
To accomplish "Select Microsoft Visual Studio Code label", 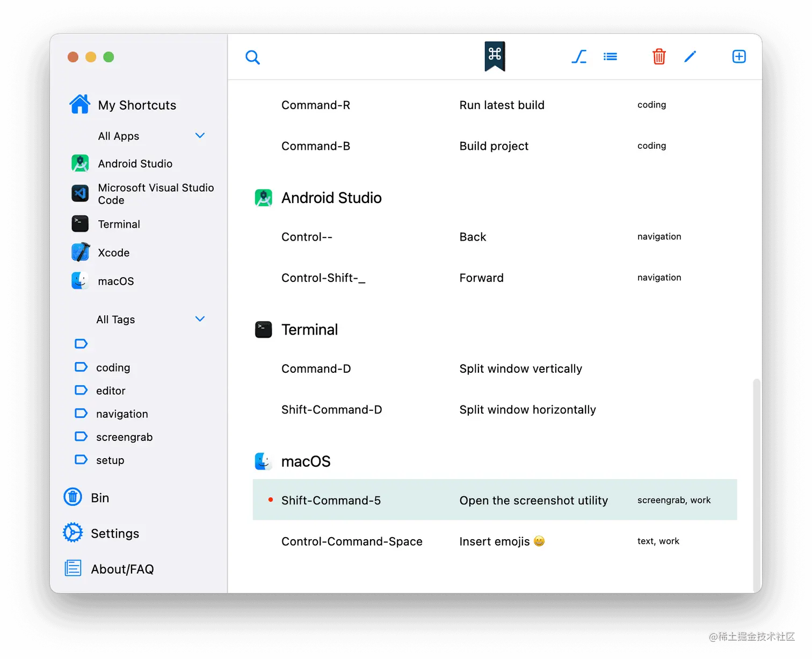I will pyautogui.click(x=156, y=194).
